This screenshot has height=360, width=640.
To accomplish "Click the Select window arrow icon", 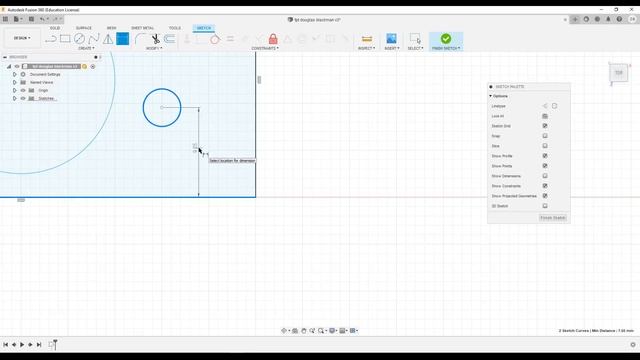I will tap(415, 38).
